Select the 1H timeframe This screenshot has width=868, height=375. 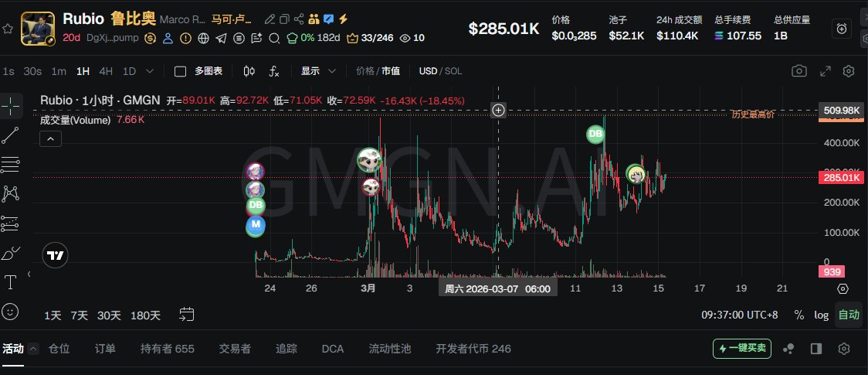83,71
